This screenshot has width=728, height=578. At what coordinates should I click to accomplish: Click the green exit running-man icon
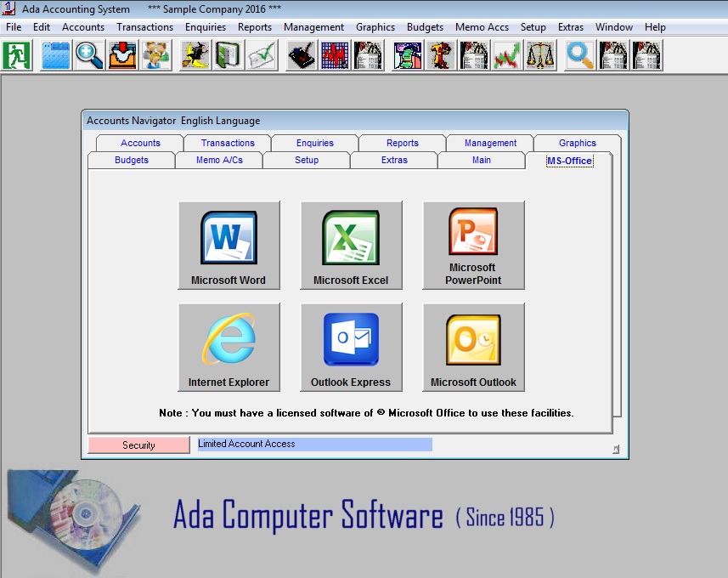17,55
